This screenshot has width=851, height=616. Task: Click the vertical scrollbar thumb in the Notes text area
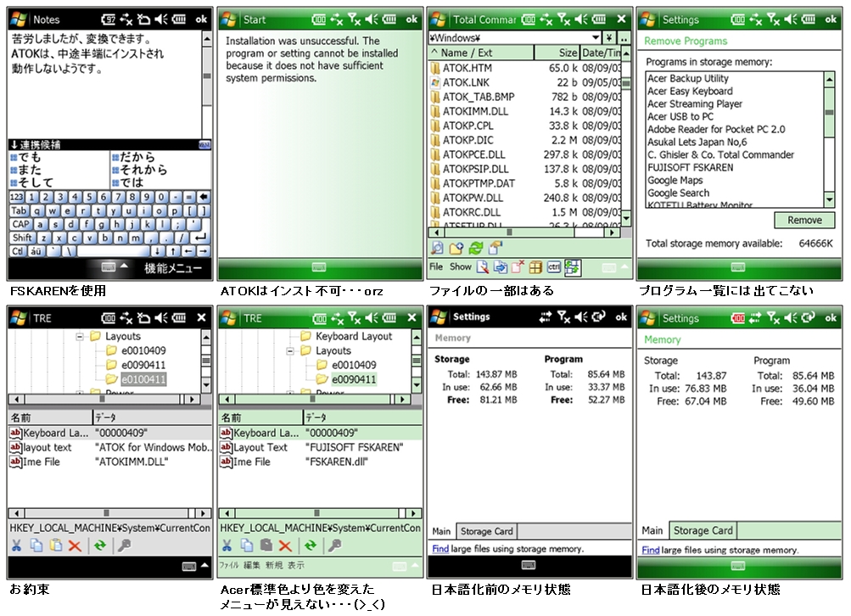pos(207,76)
